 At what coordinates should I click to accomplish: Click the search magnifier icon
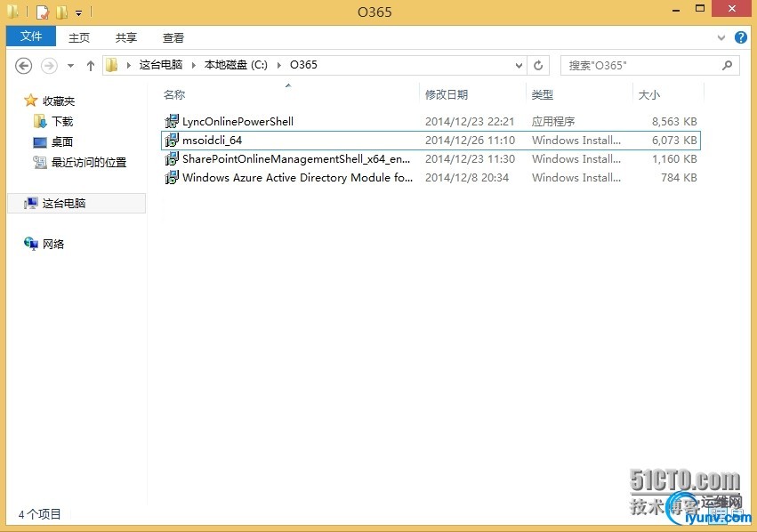(x=727, y=65)
